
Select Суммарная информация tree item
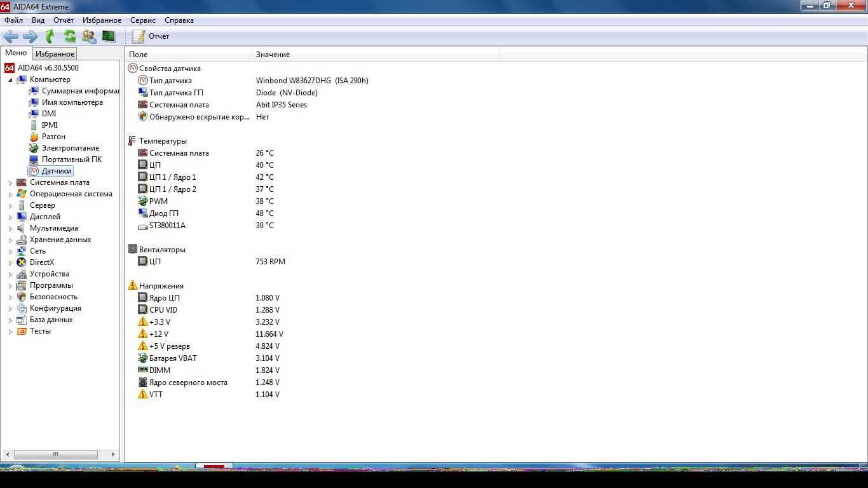point(74,91)
